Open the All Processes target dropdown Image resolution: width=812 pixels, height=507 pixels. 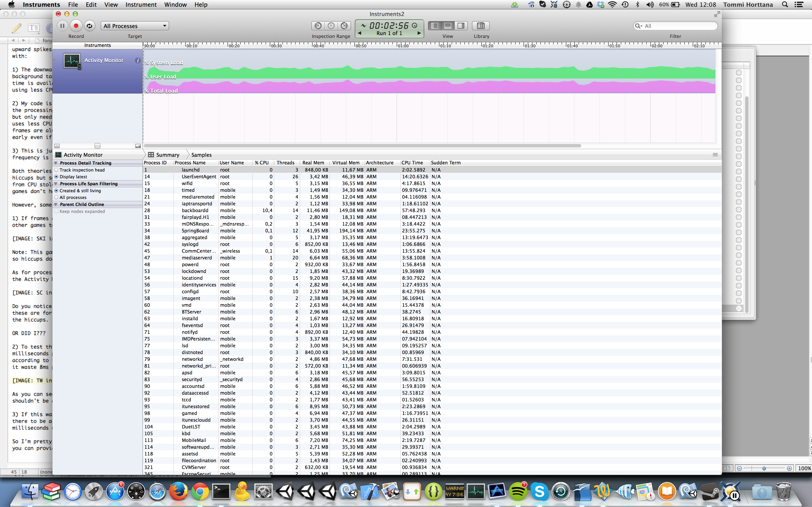[x=134, y=26]
